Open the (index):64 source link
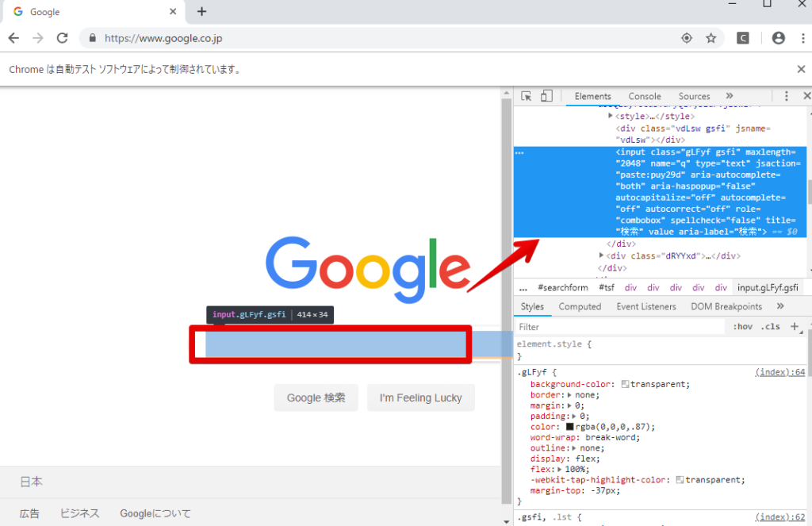Image resolution: width=812 pixels, height=526 pixels. tap(780, 372)
